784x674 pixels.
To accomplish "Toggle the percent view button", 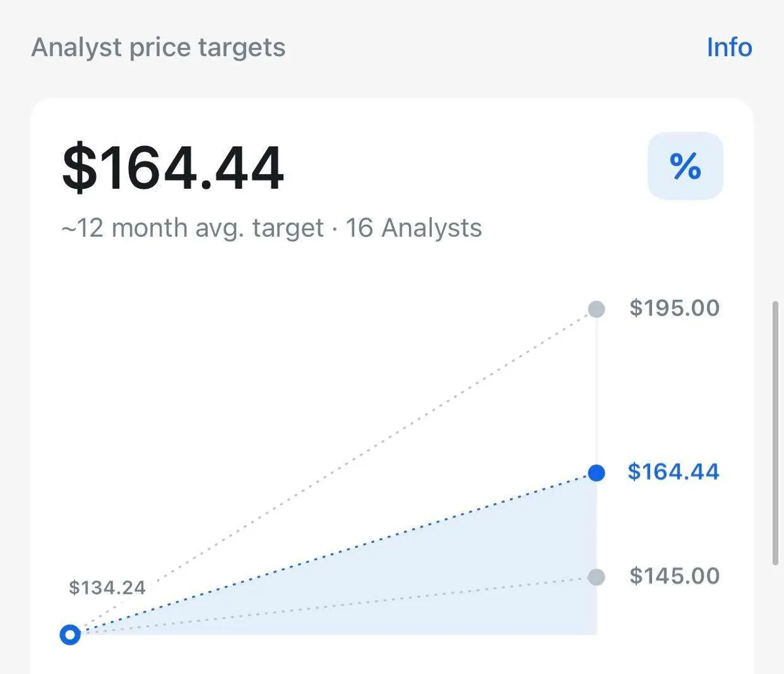I will click(685, 166).
